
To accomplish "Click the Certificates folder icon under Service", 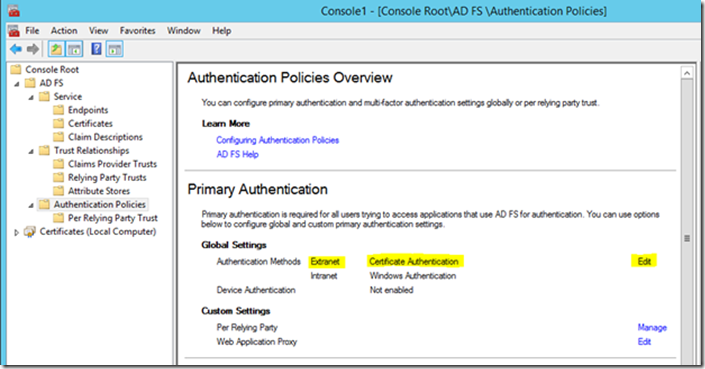I will click(x=58, y=124).
